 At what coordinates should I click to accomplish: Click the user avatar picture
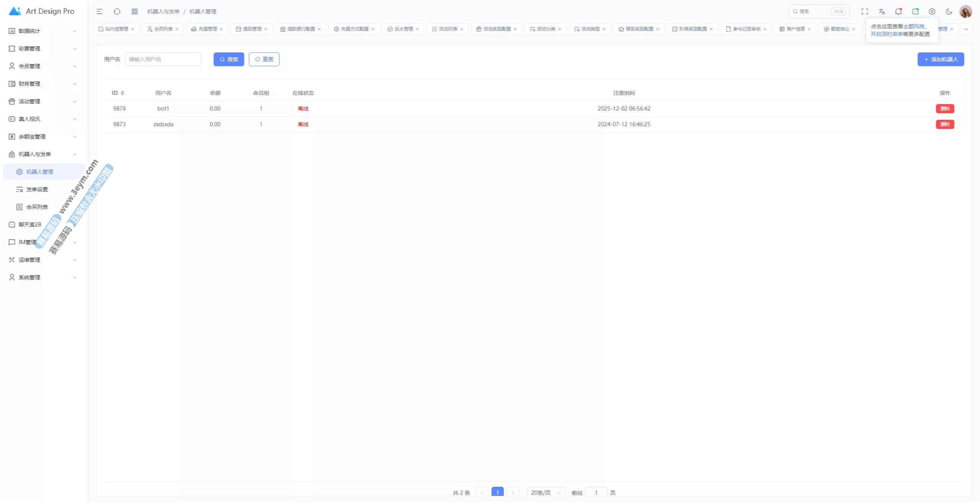click(965, 11)
